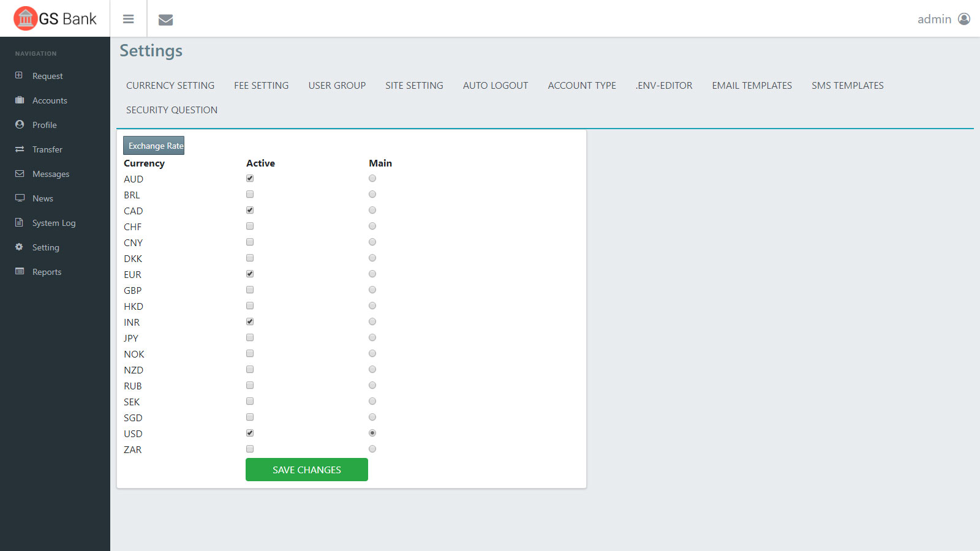Switch to the Fee Setting tab

coord(261,86)
